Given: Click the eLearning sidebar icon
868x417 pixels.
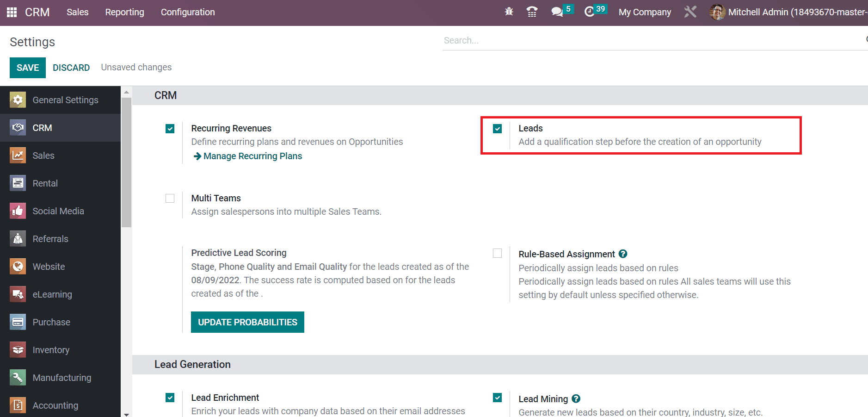Looking at the screenshot, I should (18, 294).
